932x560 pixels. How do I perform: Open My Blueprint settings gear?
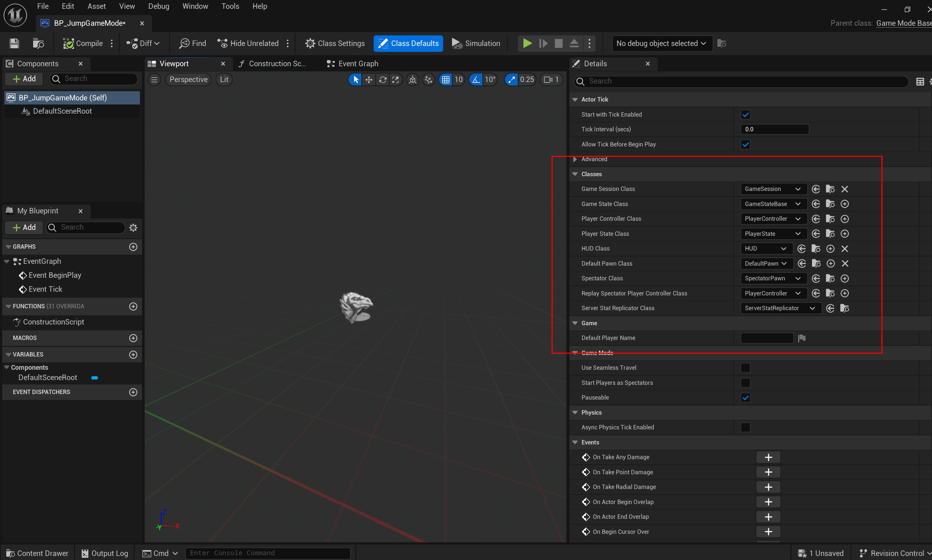[x=133, y=227]
